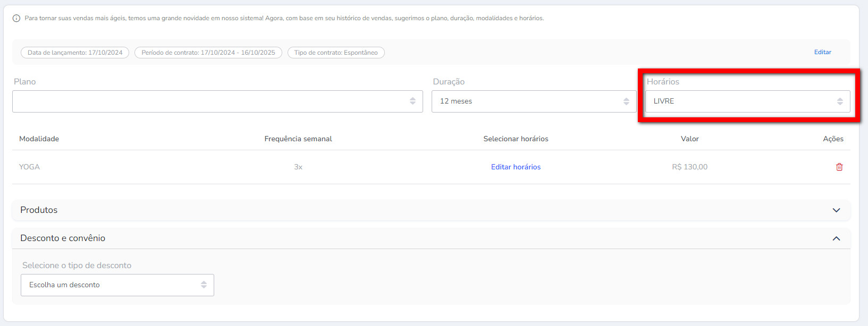The image size is (868, 326).
Task: Open the Horários dropdown showing LIVRE
Action: (x=739, y=101)
